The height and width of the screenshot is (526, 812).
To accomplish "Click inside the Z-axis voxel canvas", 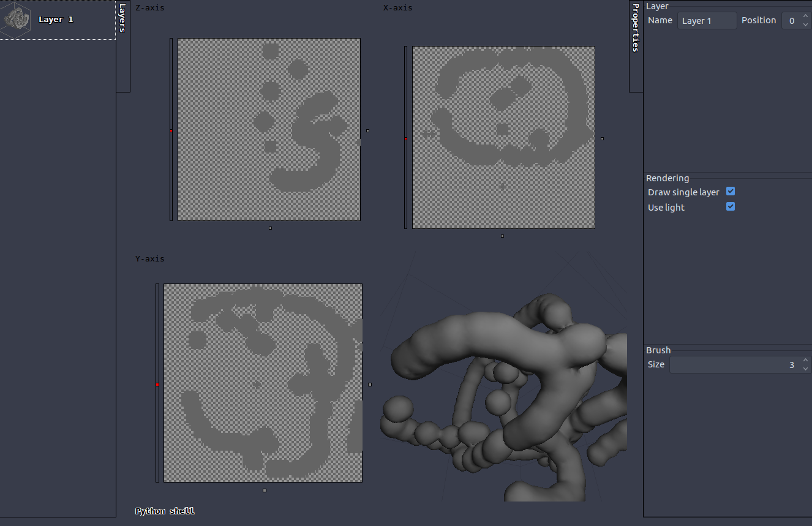I will [x=269, y=129].
